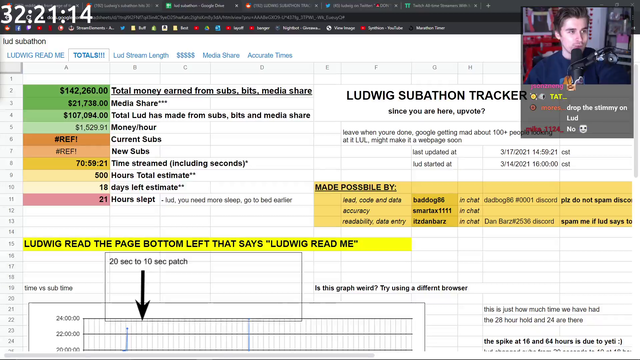Open the Facebook bookmark icon
The width and height of the screenshot is (640, 360).
(x=18, y=28)
